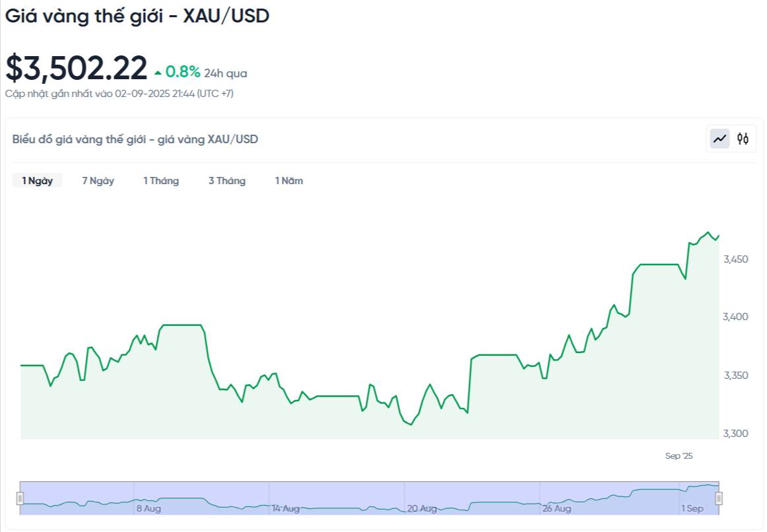The image size is (767, 532).
Task: Select the 3 Tháng time range tab
Action: coord(227,180)
